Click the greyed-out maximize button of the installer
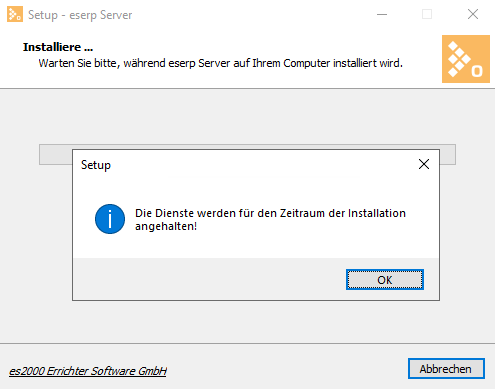This screenshot has height=389, width=495. tap(427, 14)
